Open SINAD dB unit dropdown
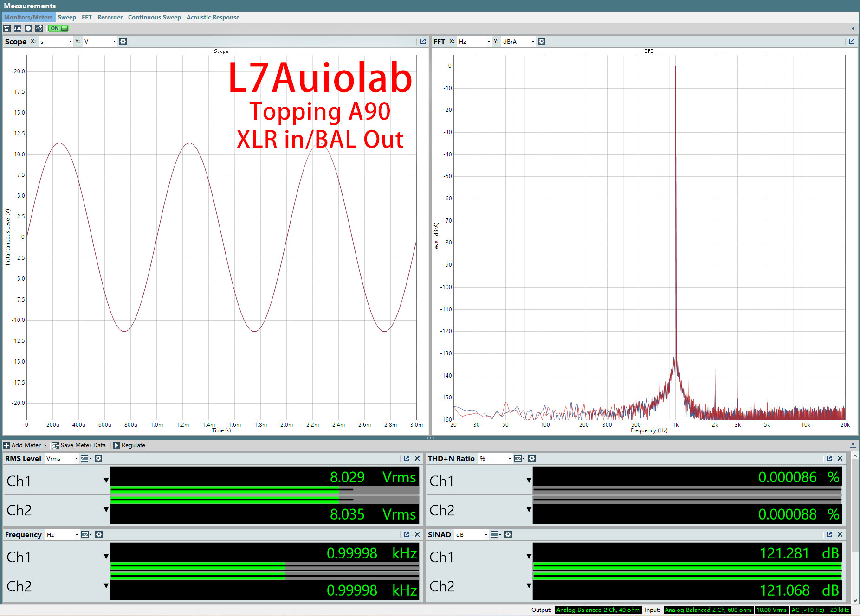The image size is (860, 616). pyautogui.click(x=472, y=534)
